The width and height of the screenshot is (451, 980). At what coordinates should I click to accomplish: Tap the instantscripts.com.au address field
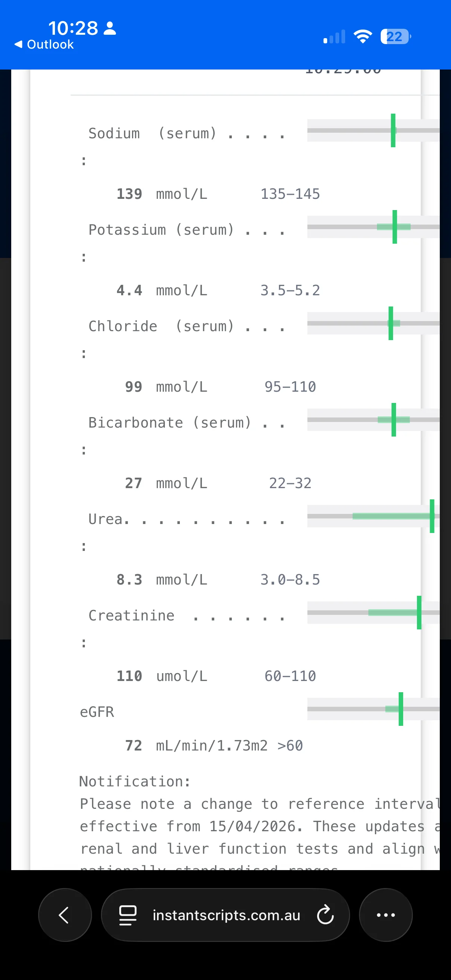226,915
